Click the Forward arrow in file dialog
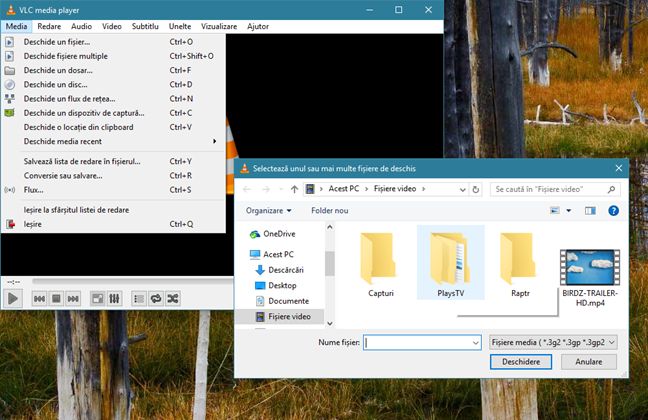 (x=266, y=189)
